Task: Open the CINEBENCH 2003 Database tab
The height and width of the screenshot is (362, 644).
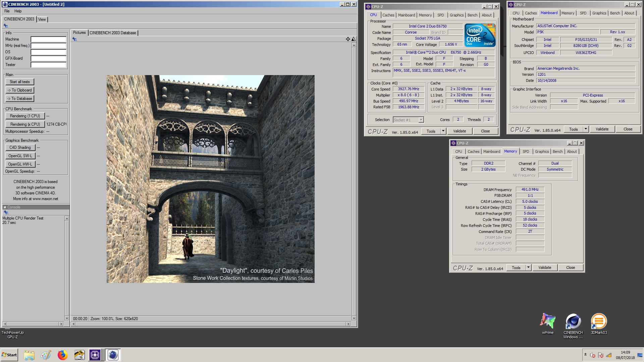Action: click(113, 33)
